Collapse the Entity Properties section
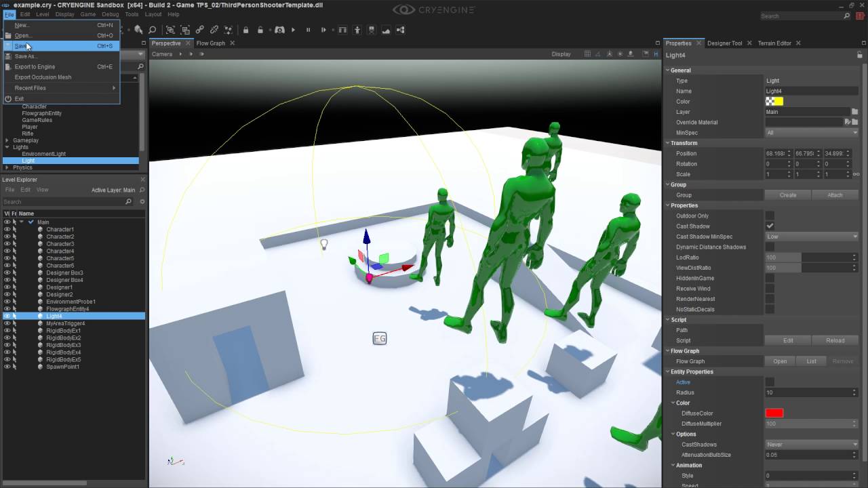868x488 pixels. [x=667, y=371]
